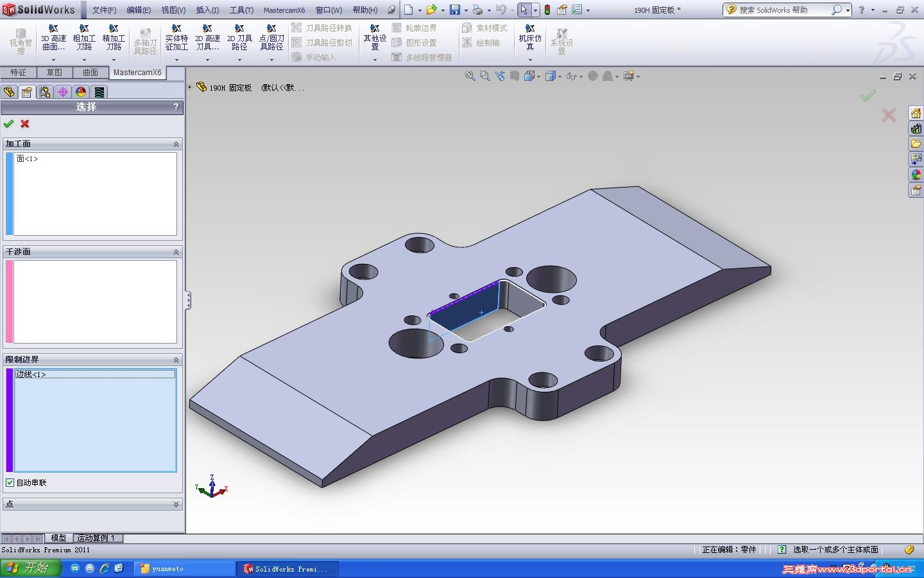Open the 粗加工刀路 dropdown arrow

pos(84,60)
